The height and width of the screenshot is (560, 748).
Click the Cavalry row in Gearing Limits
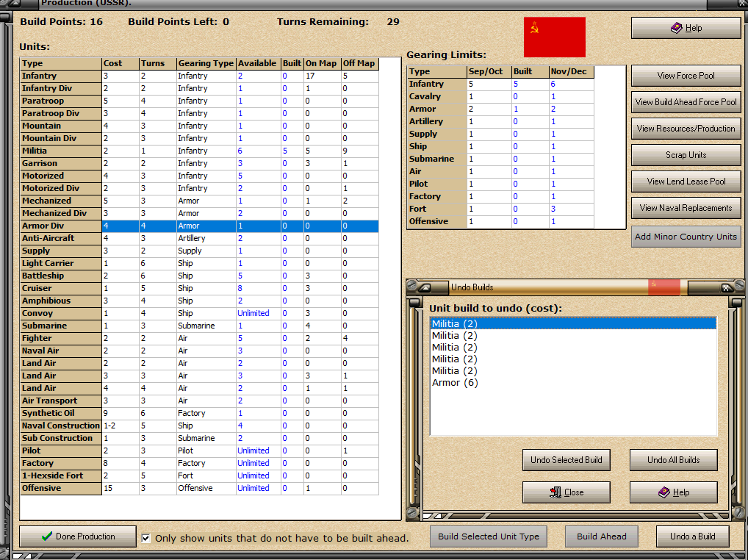click(501, 96)
